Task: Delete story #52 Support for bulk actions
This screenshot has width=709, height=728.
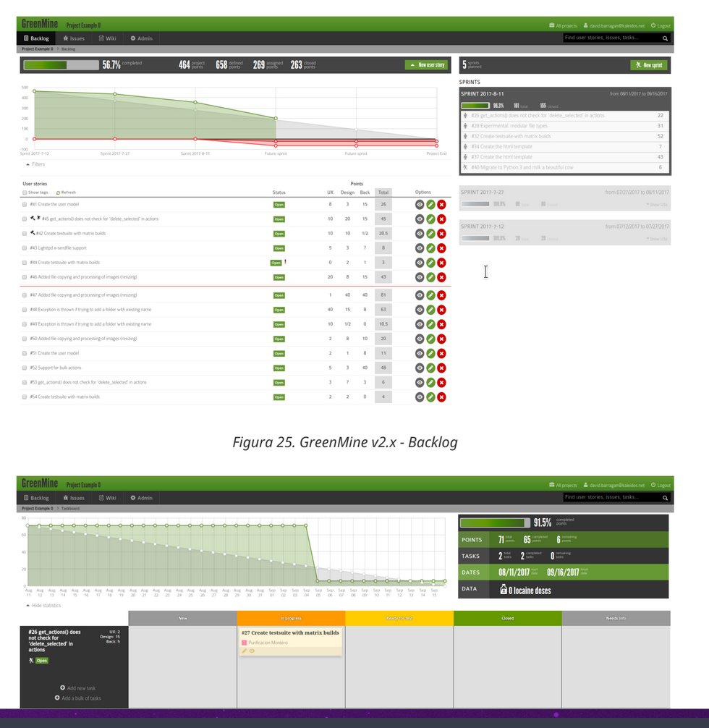Action: click(x=441, y=368)
